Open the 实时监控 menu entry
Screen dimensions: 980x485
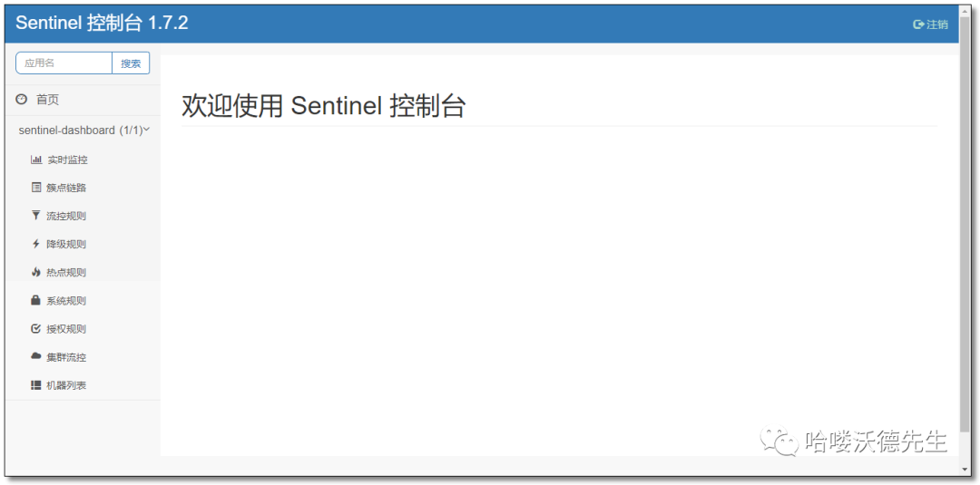67,160
